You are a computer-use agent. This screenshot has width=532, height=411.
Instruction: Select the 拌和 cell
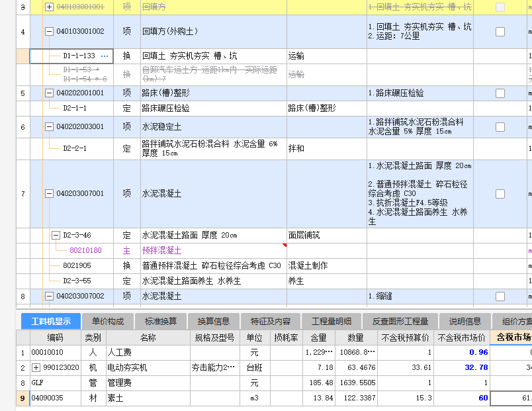coord(327,149)
